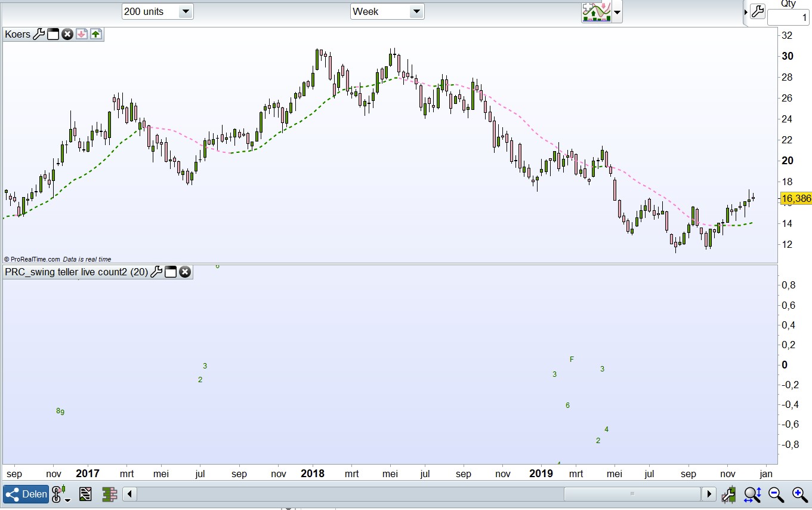
Task: Click the zoom in magnifier
Action: click(x=799, y=494)
